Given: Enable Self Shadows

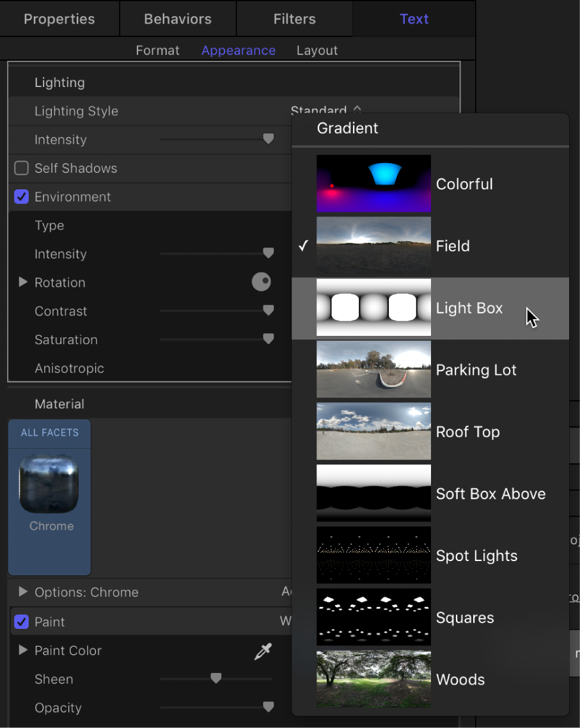Looking at the screenshot, I should click(x=21, y=168).
